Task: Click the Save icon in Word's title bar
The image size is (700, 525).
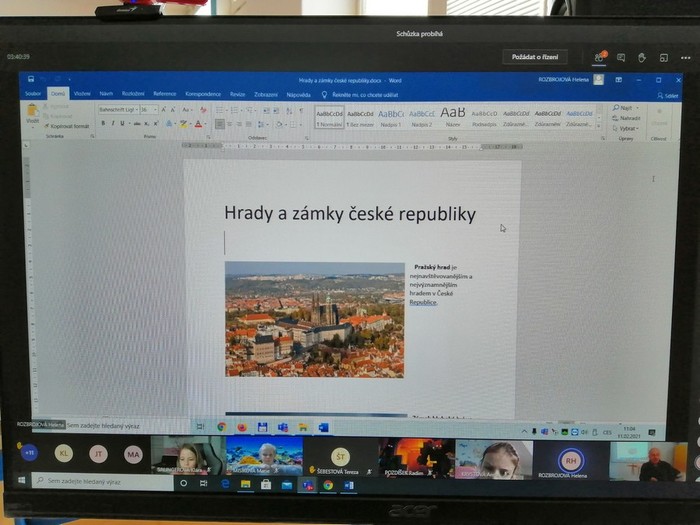Action: pyautogui.click(x=31, y=79)
